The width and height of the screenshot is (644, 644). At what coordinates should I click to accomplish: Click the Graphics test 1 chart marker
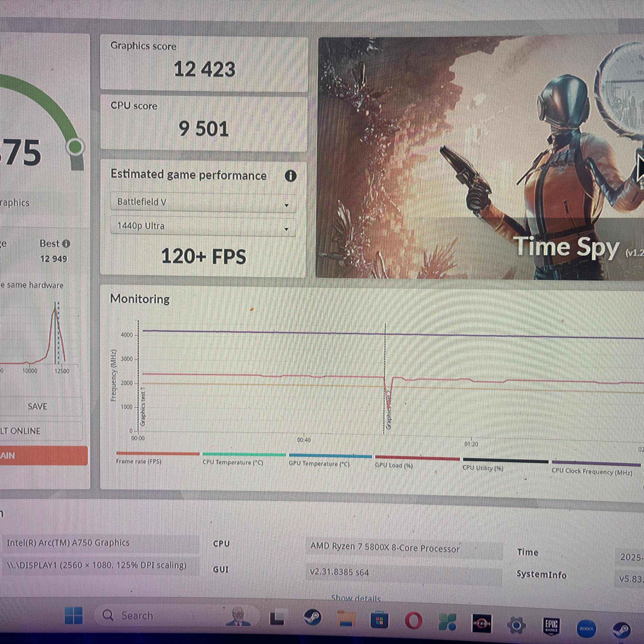point(143,406)
